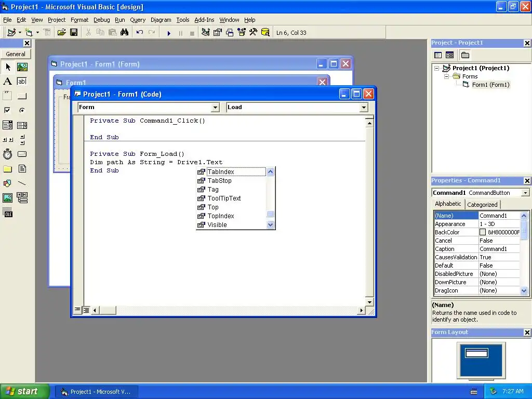Start the program with the Run arrow
532x399 pixels.
click(169, 33)
